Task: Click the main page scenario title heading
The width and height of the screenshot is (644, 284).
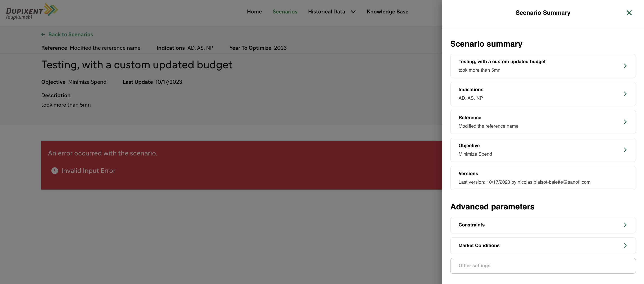Action: pos(137,65)
